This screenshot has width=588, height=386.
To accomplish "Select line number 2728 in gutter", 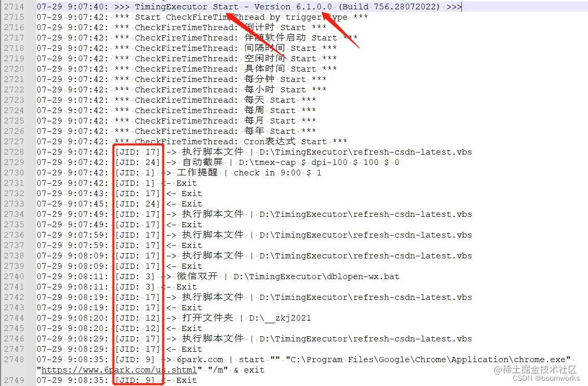I will pyautogui.click(x=14, y=152).
